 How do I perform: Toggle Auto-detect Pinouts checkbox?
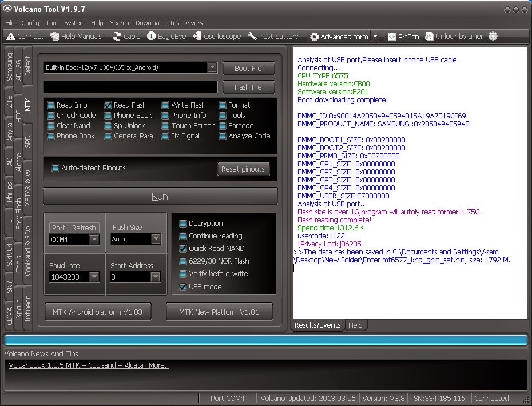tap(55, 168)
